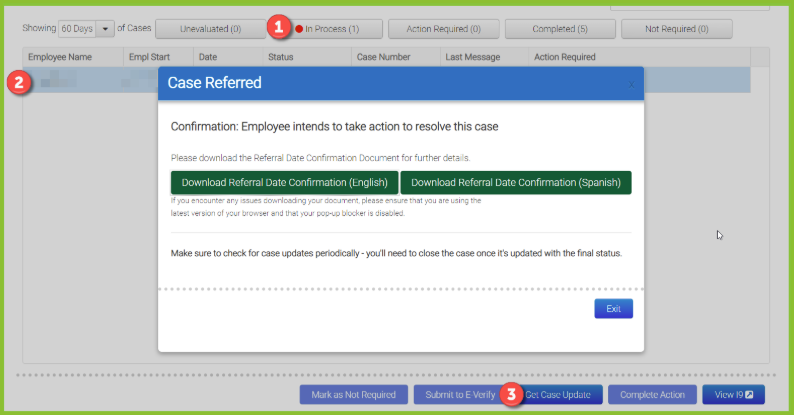View the Completed (5) cases tab
Screen dimensions: 794x415
(x=560, y=29)
